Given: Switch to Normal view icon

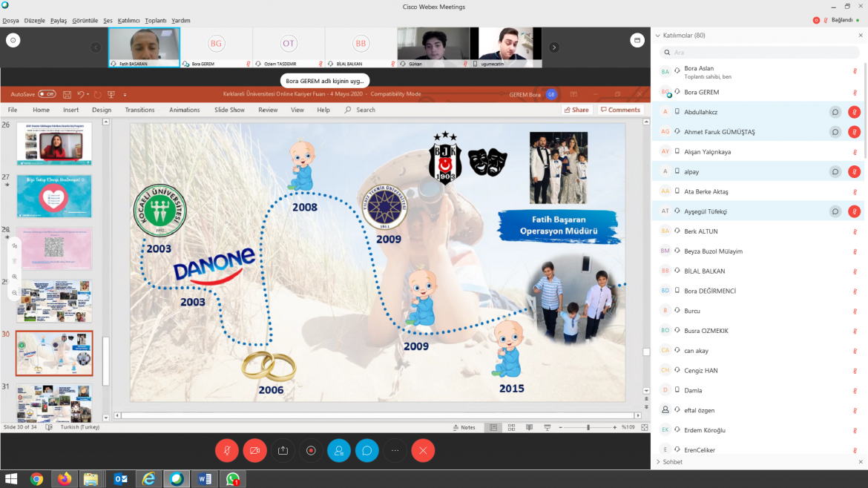Looking at the screenshot, I should [493, 427].
